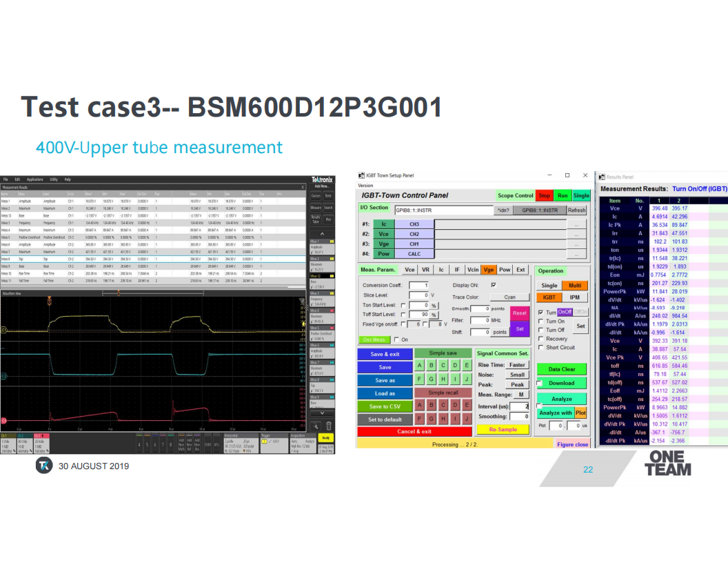This screenshot has width=728, height=563.
Task: Check the Turn Off operation checkbox
Action: click(x=540, y=330)
